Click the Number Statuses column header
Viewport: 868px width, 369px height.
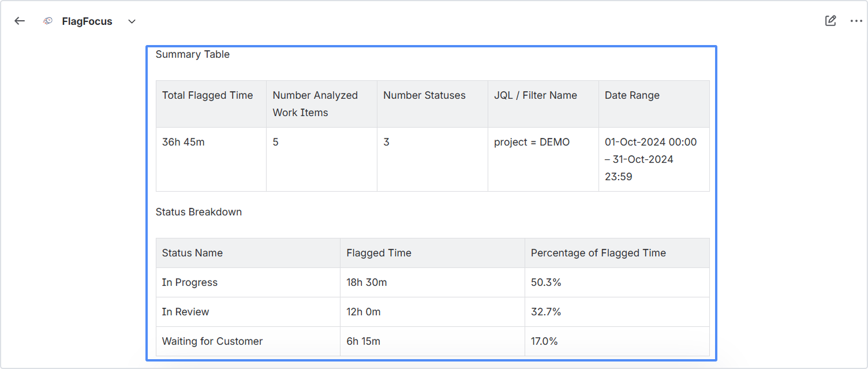(x=432, y=104)
